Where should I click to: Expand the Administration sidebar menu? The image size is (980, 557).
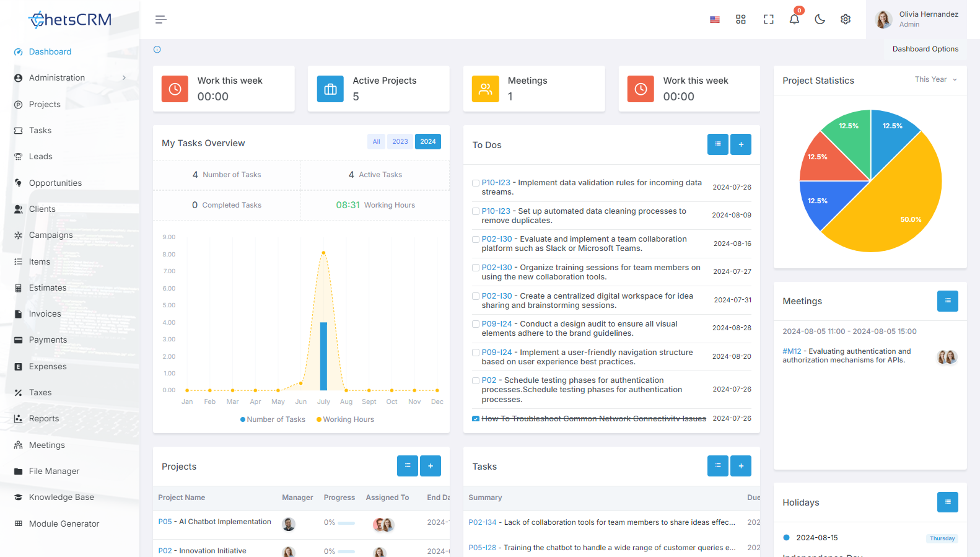coord(70,78)
